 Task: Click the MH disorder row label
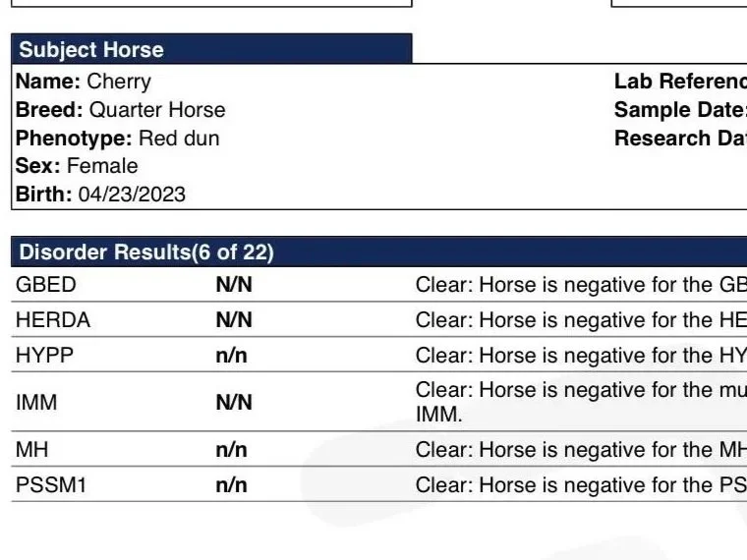tap(31, 450)
